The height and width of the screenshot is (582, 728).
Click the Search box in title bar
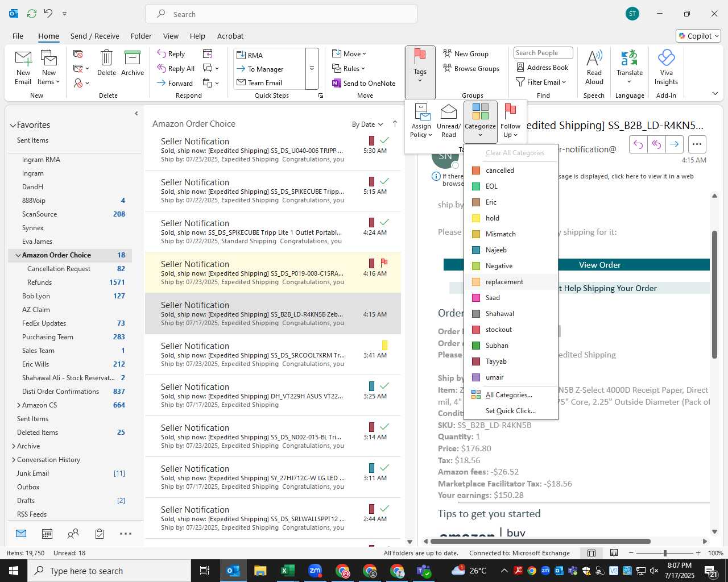tap(281, 14)
